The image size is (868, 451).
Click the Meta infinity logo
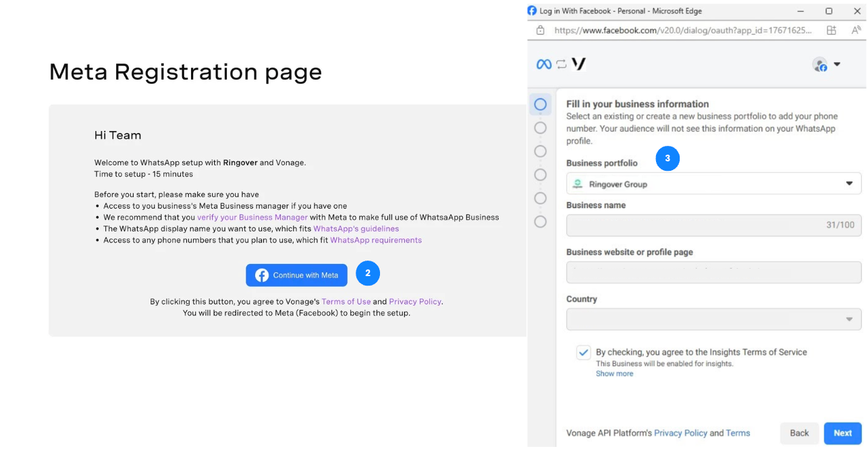point(543,64)
